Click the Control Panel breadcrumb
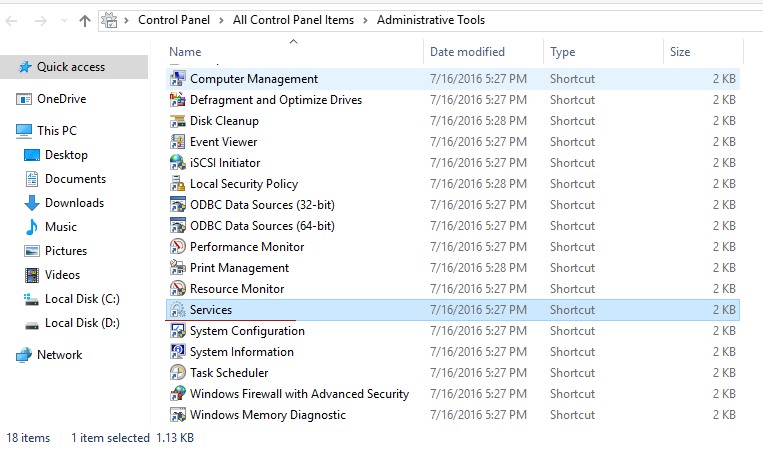This screenshot has width=763, height=449. coord(174,20)
